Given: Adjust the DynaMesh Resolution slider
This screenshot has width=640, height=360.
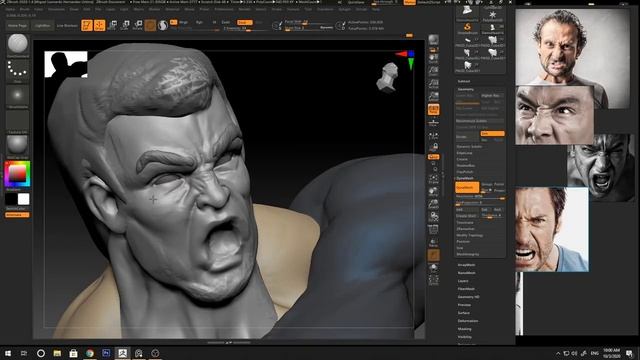Looking at the screenshot, I should [x=480, y=196].
